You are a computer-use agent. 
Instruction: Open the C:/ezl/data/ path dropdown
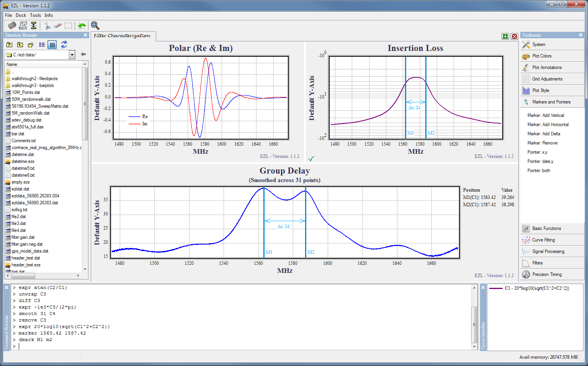click(72, 55)
